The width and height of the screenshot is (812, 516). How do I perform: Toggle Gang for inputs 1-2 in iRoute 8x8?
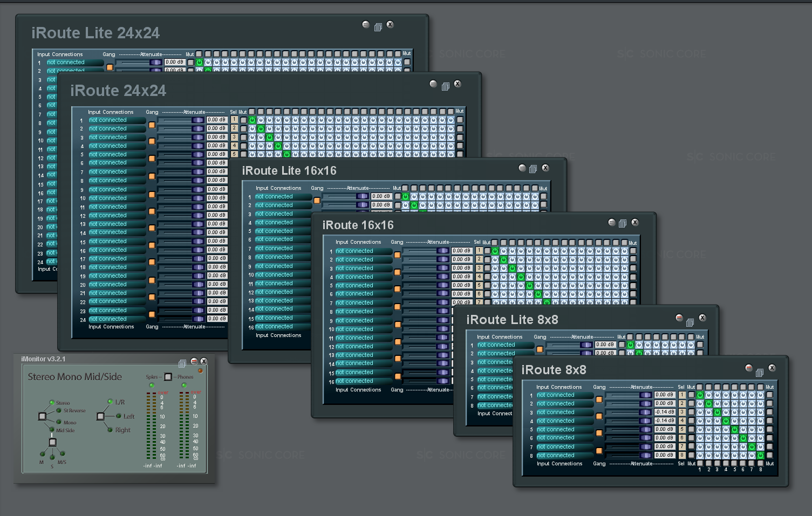pos(599,400)
